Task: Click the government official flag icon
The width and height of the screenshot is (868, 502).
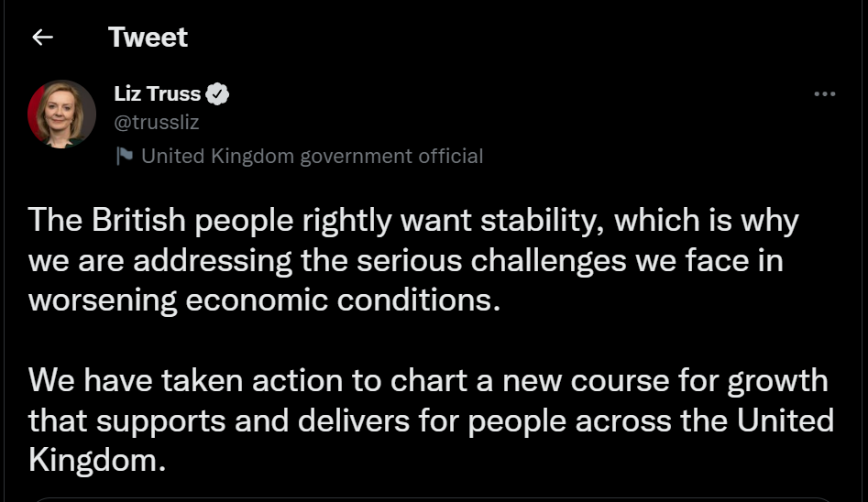Action: point(125,157)
